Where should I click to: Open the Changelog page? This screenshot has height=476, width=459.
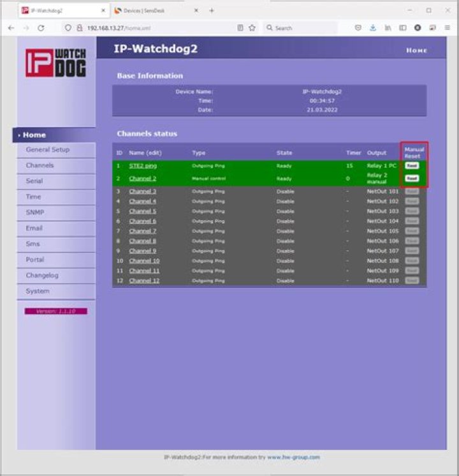[x=57, y=276]
